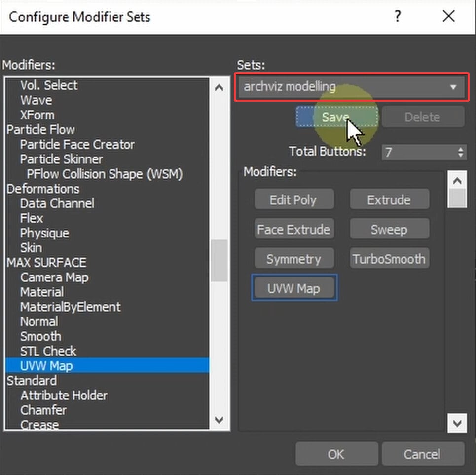Open the dialog help via question mark icon
This screenshot has height=475, width=476.
point(398,16)
